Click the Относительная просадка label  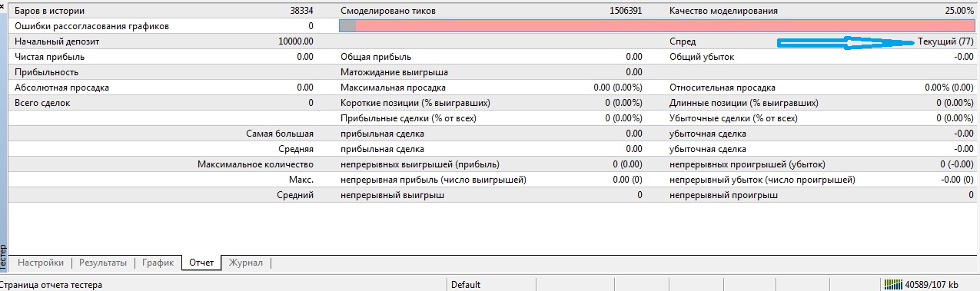pyautogui.click(x=722, y=88)
